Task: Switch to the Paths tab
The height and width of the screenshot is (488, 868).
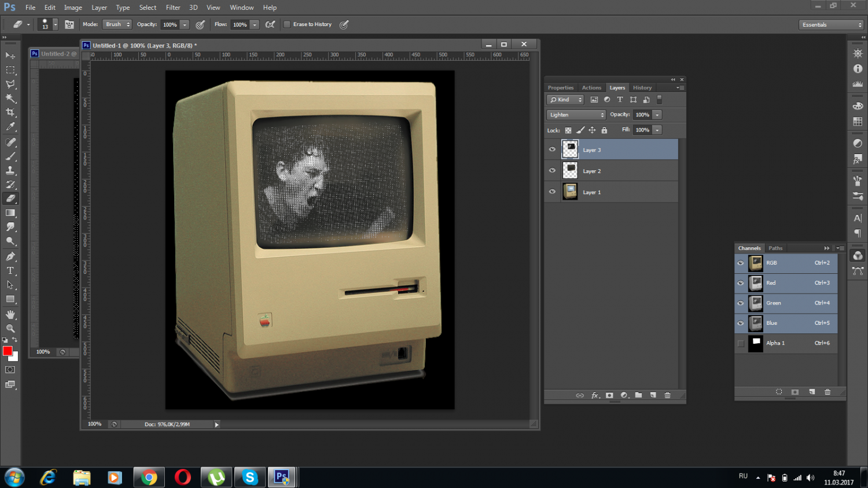Action: coord(775,248)
